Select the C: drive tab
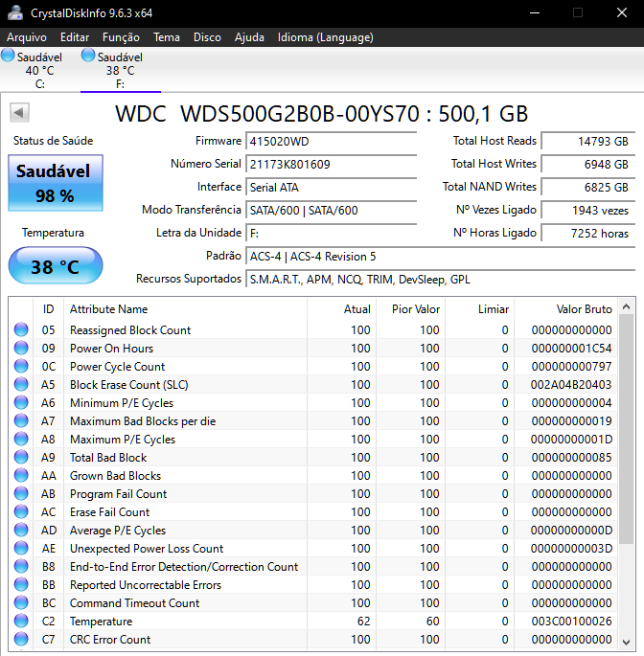The image size is (644, 656). (40, 70)
